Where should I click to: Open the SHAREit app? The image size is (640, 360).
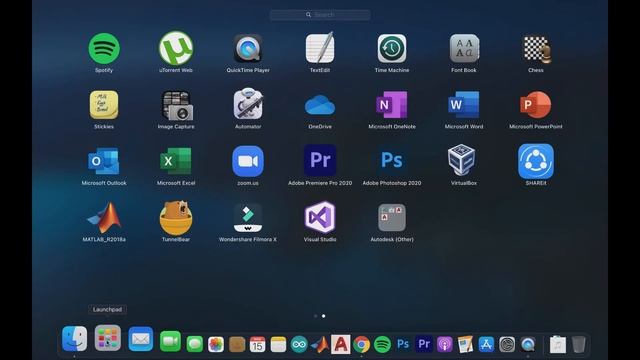click(536, 161)
